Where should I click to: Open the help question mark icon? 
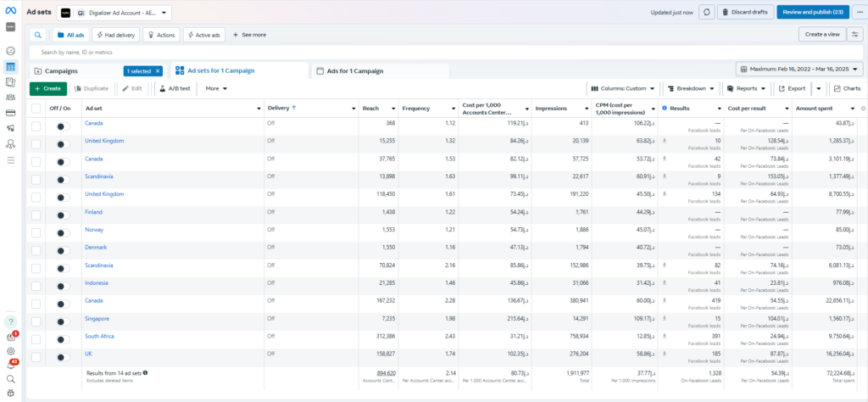pyautogui.click(x=10, y=322)
